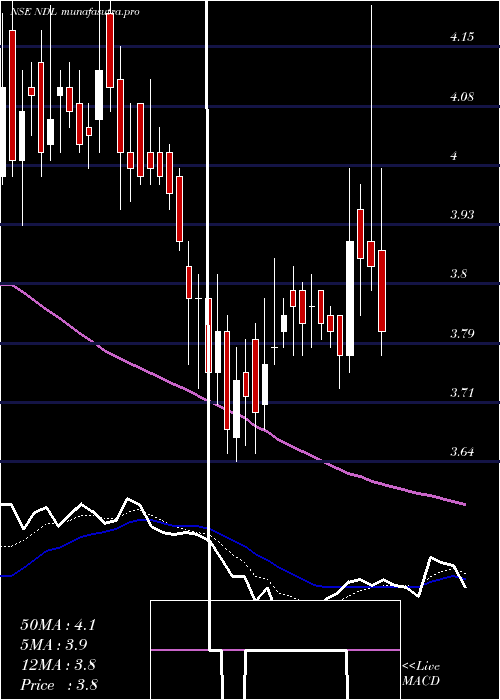Click the Price : 3.8 readout
500x700 pixels.
pos(59,685)
